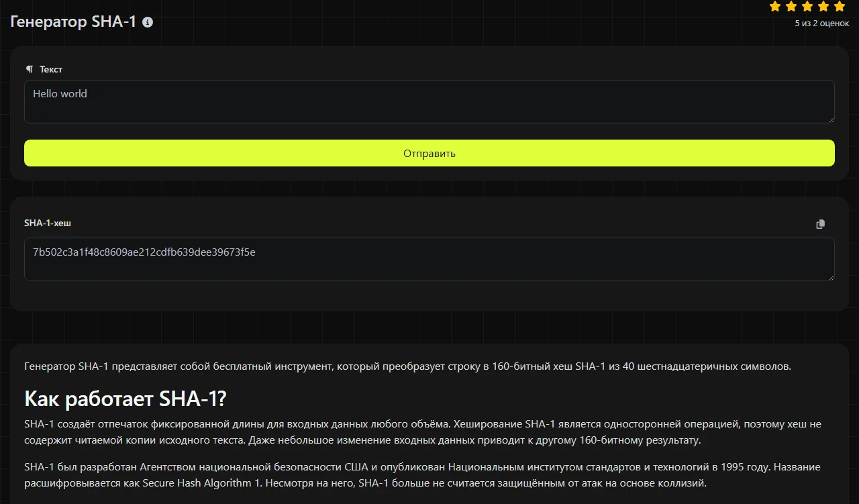Give a three-star rating
Image resolution: width=859 pixels, height=504 pixels.
807,7
